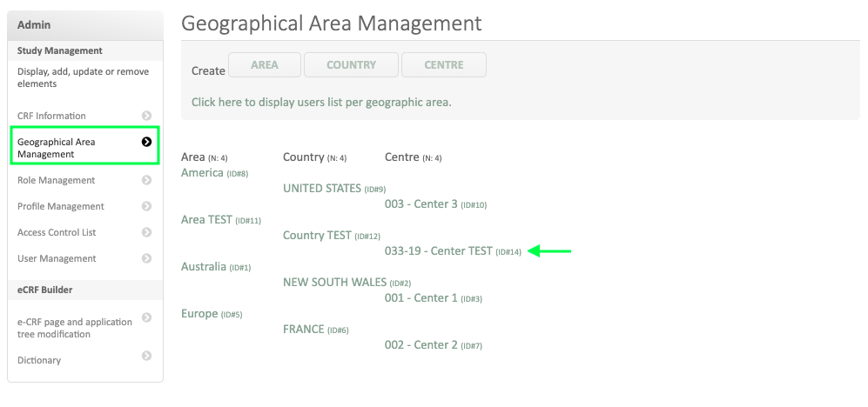The width and height of the screenshot is (868, 407).
Task: Click arrow icon next to Dictionary
Action: coord(146,356)
